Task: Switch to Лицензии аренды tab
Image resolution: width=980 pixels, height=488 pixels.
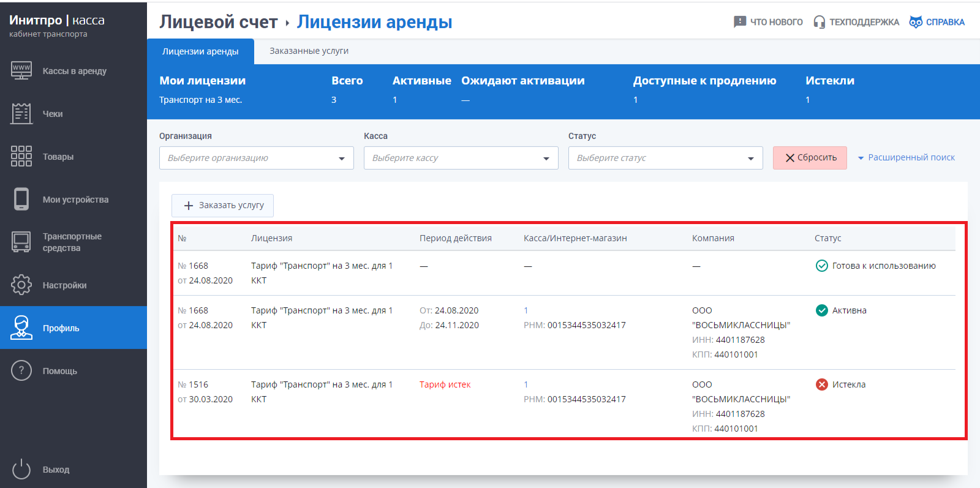Action: click(200, 51)
